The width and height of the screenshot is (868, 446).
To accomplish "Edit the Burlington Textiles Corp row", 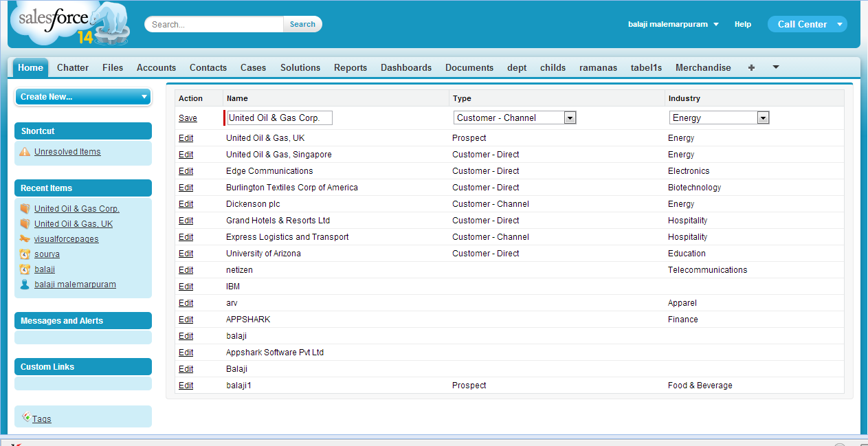I will coord(186,188).
